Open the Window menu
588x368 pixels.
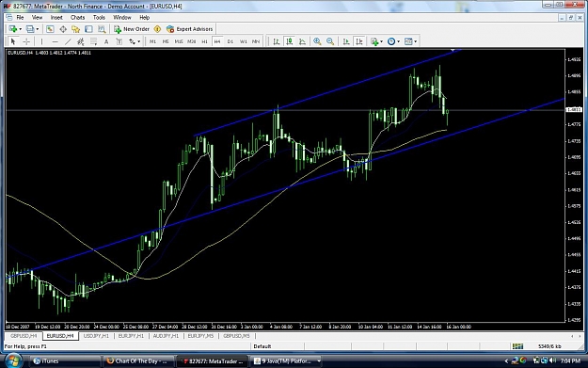(x=122, y=17)
